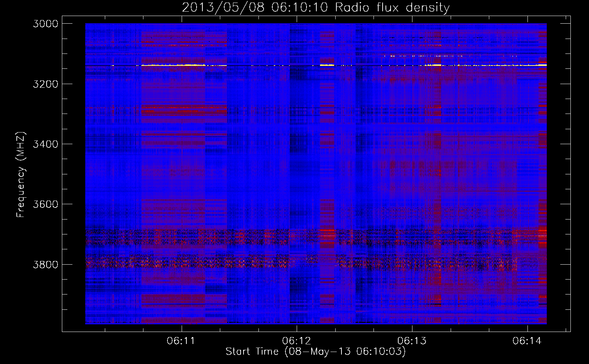Click the plot title '2013/05/08 06:10:10 Radio flux density'

click(x=316, y=7)
